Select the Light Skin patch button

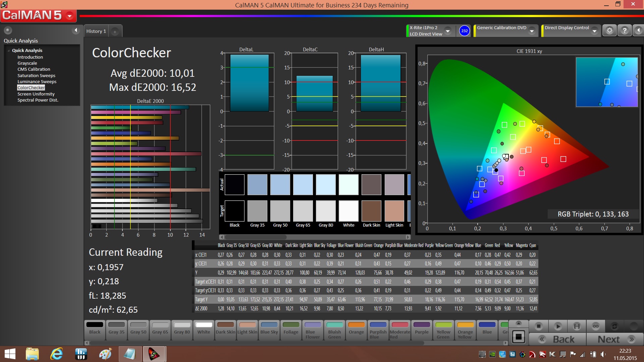click(247, 330)
